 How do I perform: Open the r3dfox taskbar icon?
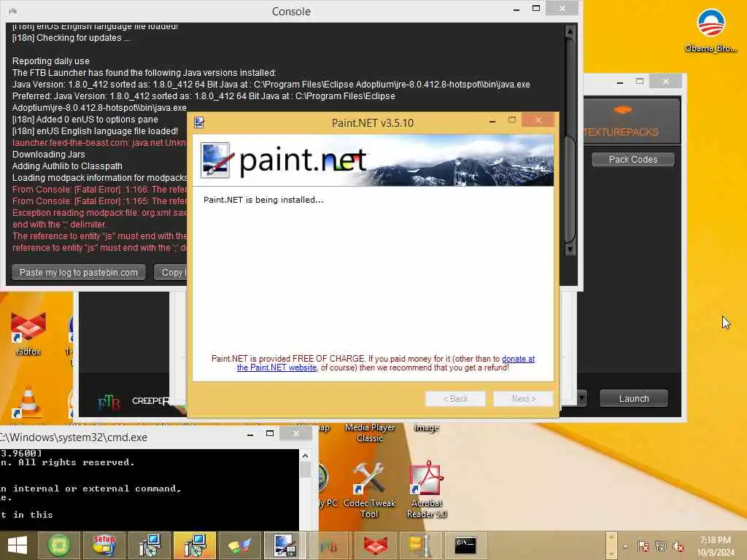pos(376,545)
